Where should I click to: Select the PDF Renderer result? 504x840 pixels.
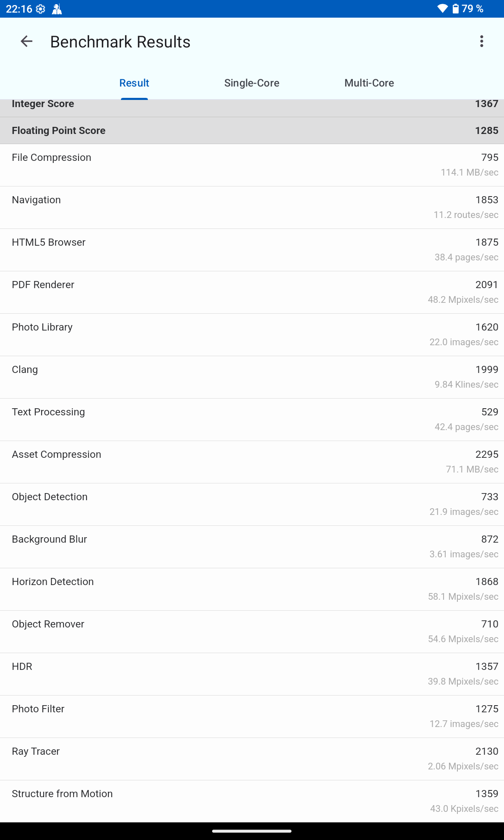click(252, 292)
